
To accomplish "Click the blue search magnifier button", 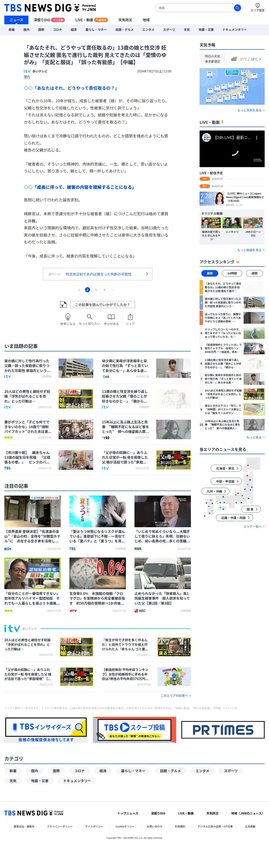I will [x=237, y=8].
